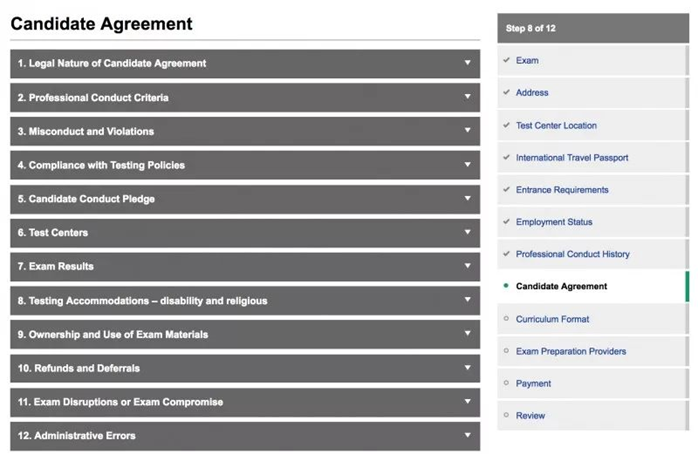Open the Exam Results accordion header

[242, 267]
